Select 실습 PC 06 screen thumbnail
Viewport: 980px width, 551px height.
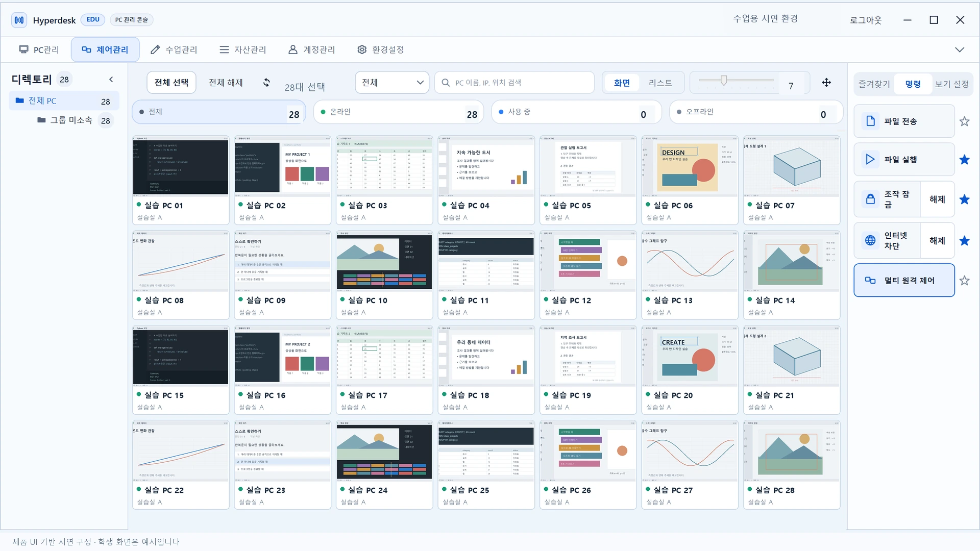[x=690, y=167]
